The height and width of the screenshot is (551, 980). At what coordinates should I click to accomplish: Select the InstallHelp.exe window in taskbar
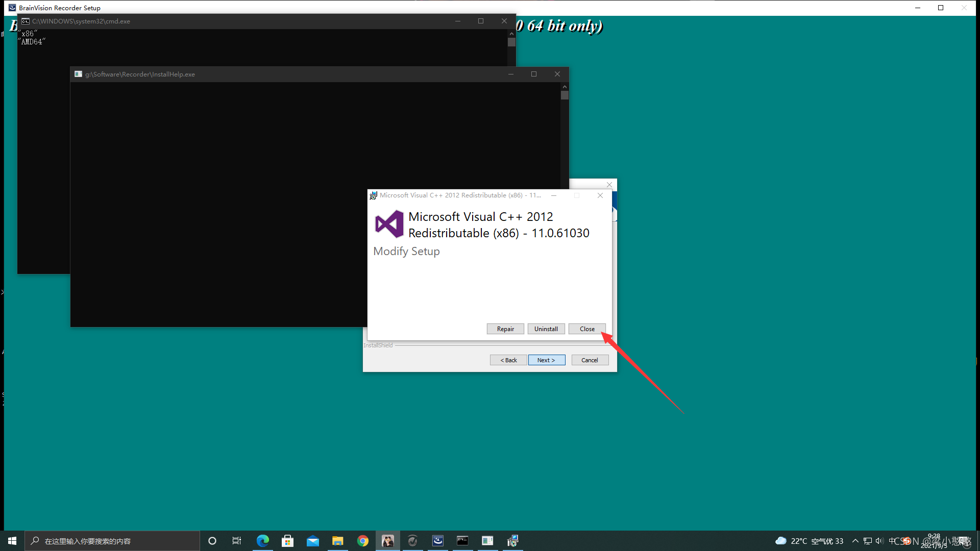pos(462,540)
